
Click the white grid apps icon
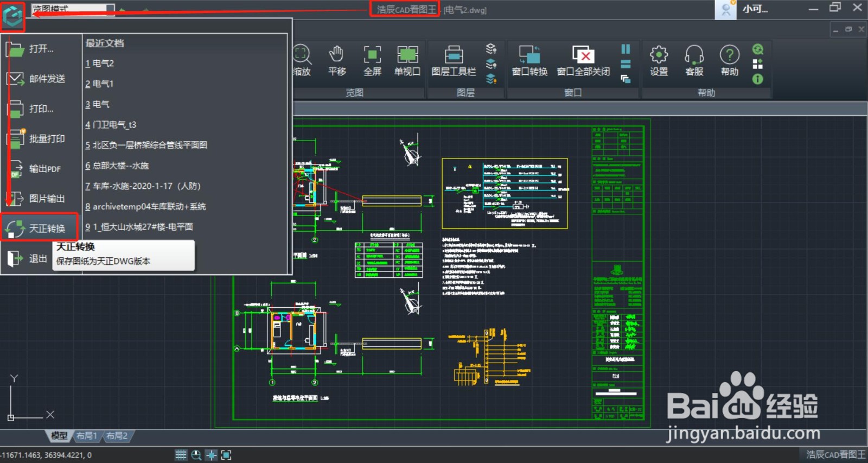pyautogui.click(x=758, y=64)
